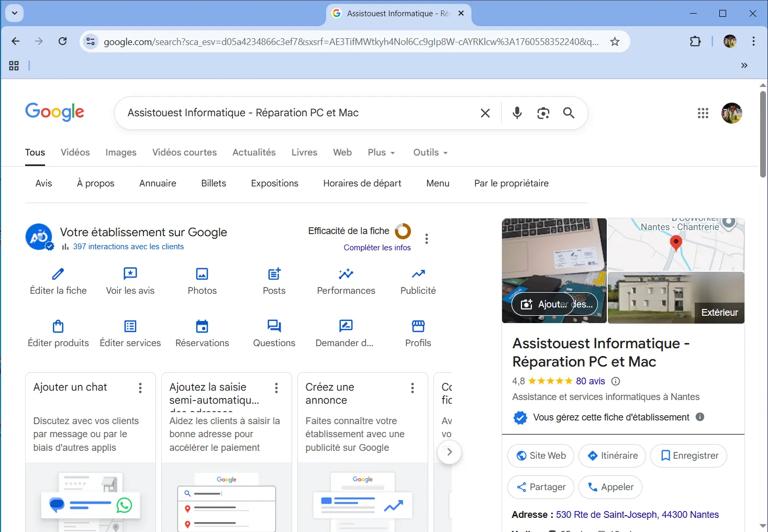Expand the Plus search filter dropdown
This screenshot has width=768, height=532.
381,152
